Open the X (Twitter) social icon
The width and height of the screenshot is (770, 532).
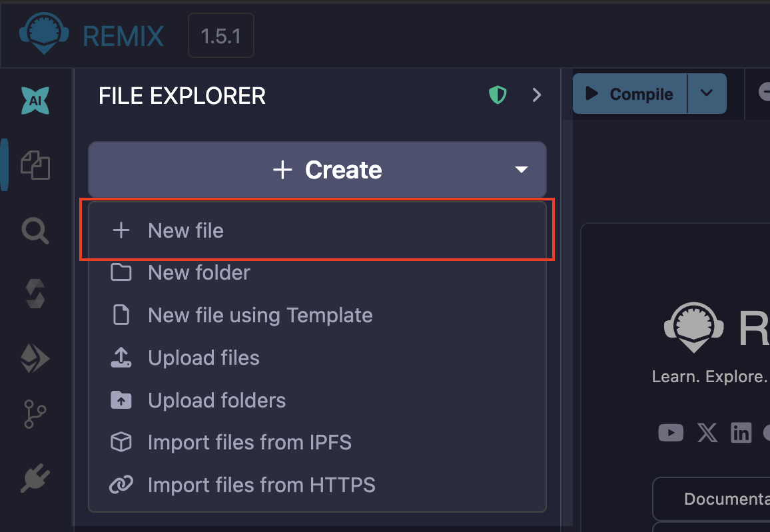(x=707, y=433)
